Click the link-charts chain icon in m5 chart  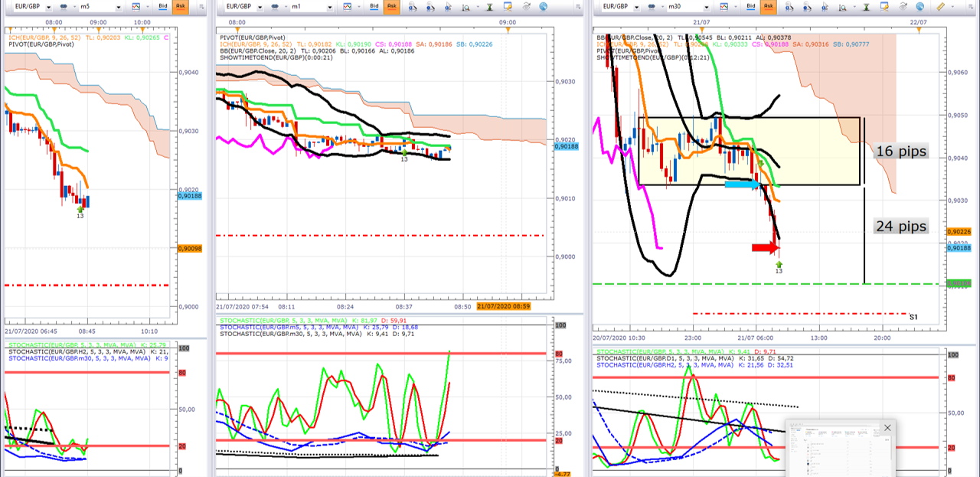(x=63, y=6)
